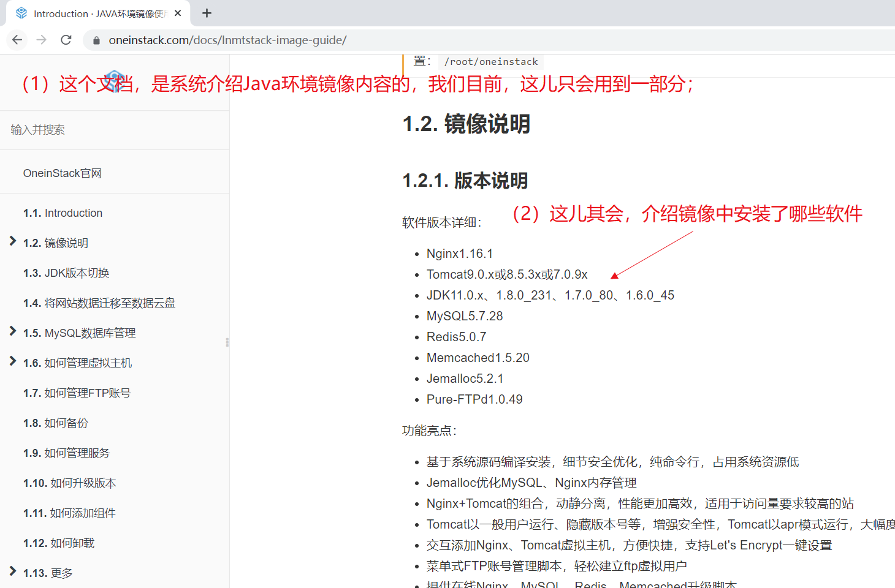Click the 功能亮点 label
Viewport: 895px width, 588px height.
[430, 431]
